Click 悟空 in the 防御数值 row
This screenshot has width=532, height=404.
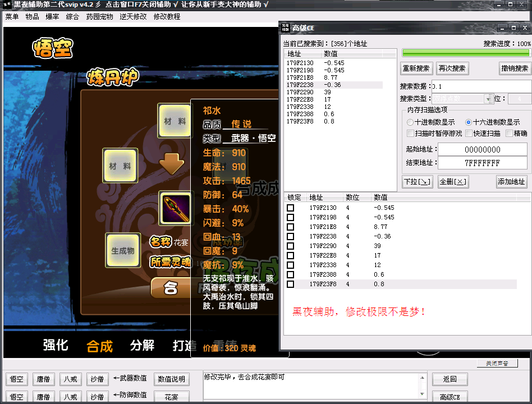(x=17, y=397)
